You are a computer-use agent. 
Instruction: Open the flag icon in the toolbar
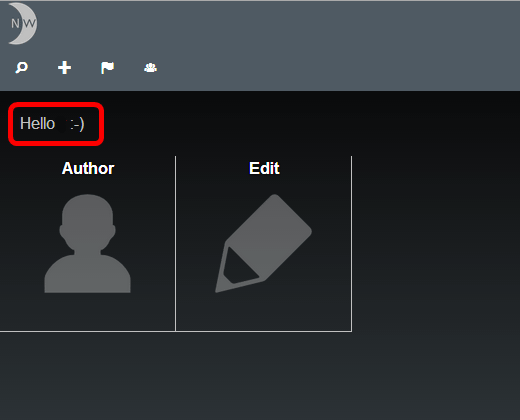107,68
